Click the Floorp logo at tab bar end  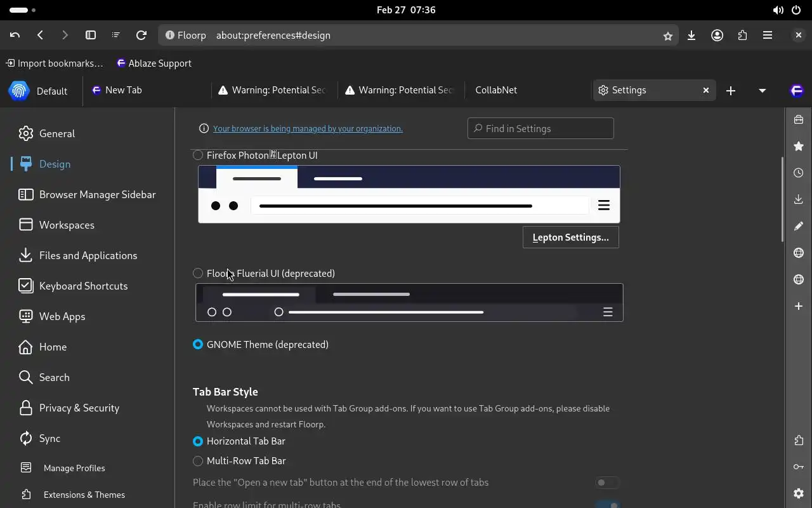tap(797, 91)
